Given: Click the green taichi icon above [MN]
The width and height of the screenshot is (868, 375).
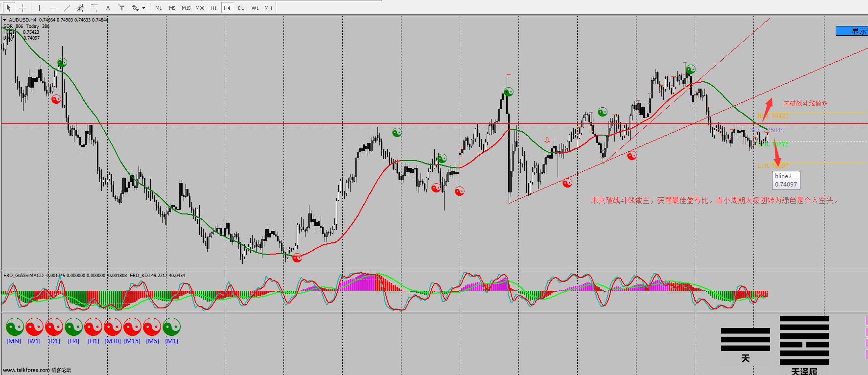Looking at the screenshot, I should pos(15,327).
